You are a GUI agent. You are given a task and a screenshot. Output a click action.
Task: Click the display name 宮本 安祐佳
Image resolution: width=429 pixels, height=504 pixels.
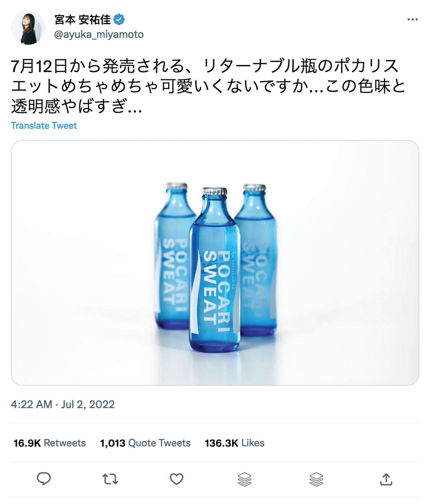pyautogui.click(x=83, y=19)
